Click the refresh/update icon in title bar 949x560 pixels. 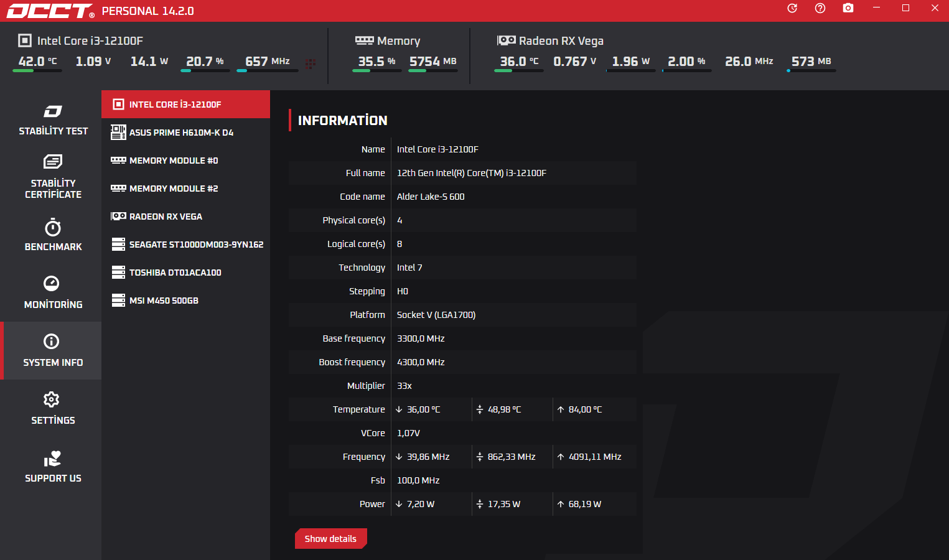pos(792,8)
